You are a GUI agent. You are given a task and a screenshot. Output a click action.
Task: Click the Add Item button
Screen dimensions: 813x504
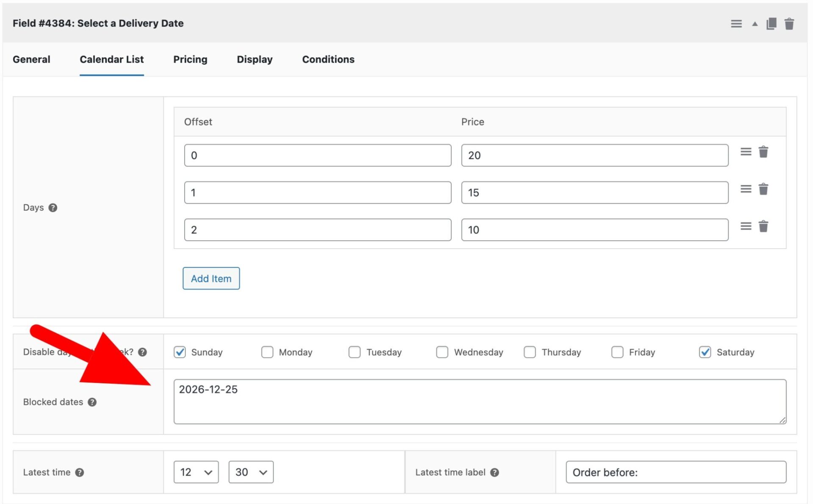pos(211,278)
